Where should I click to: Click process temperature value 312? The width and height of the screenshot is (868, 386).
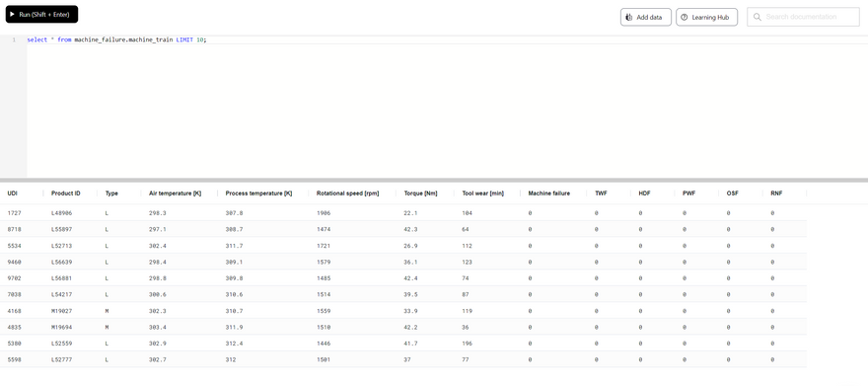pos(231,359)
